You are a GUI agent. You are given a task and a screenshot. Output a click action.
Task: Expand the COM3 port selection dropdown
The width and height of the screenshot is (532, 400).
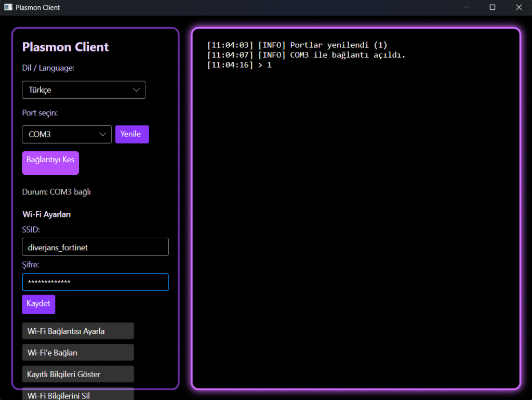[66, 134]
